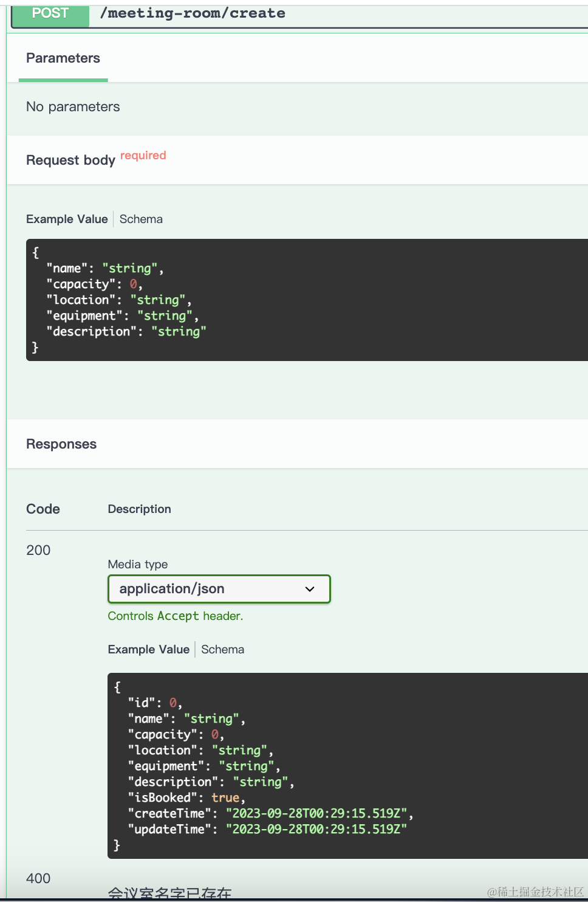Screen dimensions: 588x902
Task: Select the Parameters tab
Action: 63,58
